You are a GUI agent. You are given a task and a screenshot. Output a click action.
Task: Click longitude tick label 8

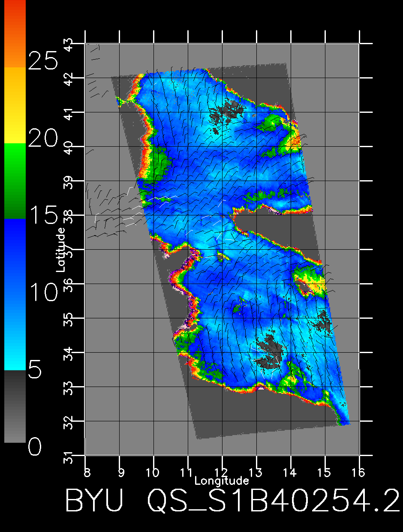(87, 472)
